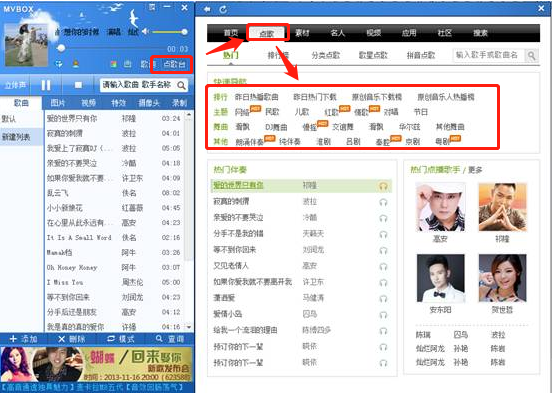Click the 歌词 lyrics button
Image resolution: width=553 pixels, height=395 pixels.
pyautogui.click(x=148, y=64)
